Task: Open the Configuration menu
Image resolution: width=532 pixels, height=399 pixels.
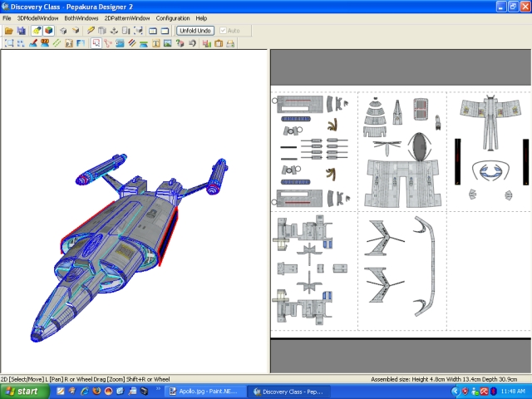Action: (173, 18)
